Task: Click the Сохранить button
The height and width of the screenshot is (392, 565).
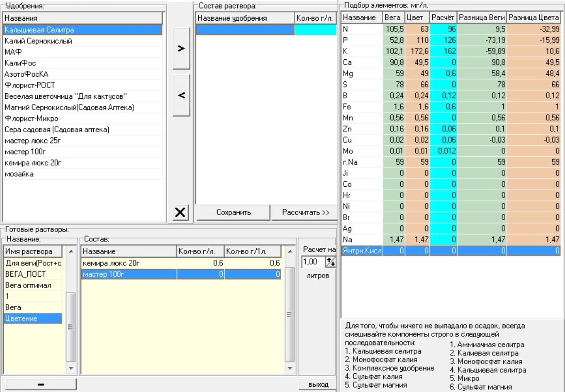Action: 234,212
